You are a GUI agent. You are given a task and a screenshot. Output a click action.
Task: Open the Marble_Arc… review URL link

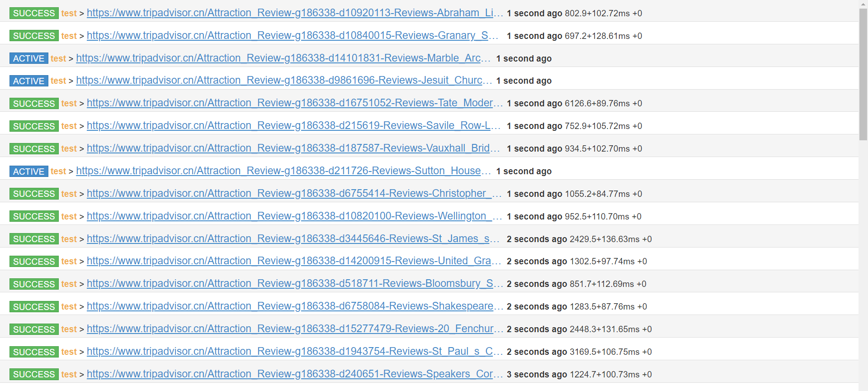point(283,58)
